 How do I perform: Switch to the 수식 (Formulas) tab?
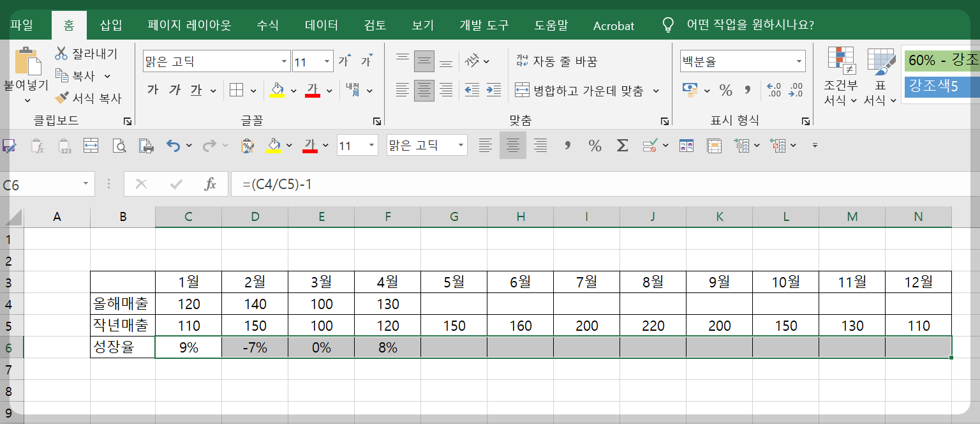(x=267, y=26)
